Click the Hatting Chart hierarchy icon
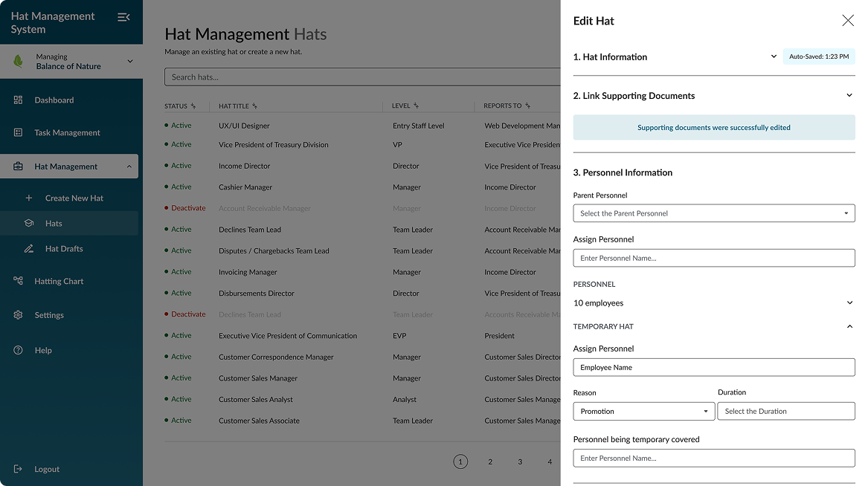This screenshot has width=868, height=486. [19, 281]
